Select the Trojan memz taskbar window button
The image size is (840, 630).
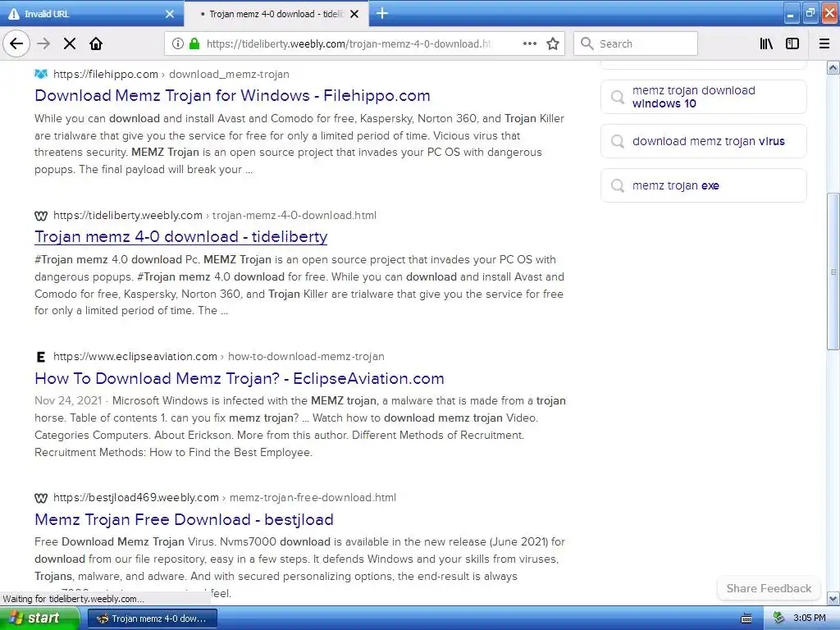click(152, 619)
